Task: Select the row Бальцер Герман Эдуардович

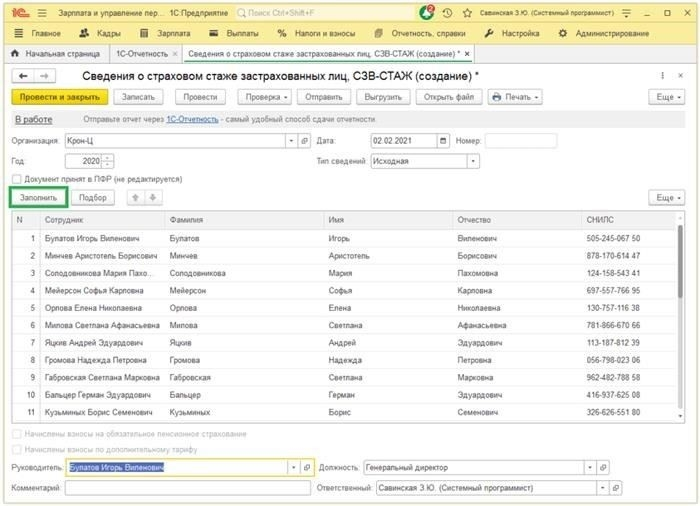Action: [x=344, y=395]
